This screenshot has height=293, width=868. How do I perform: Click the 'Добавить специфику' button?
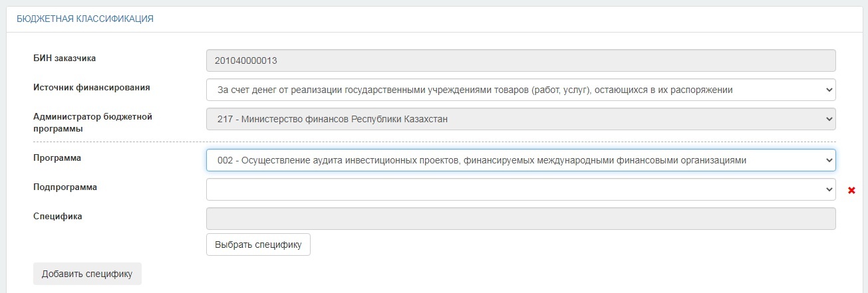coord(87,274)
